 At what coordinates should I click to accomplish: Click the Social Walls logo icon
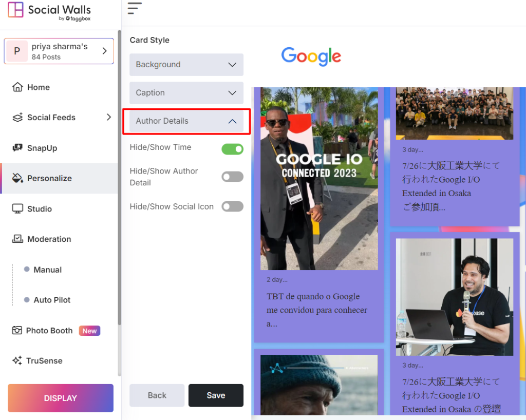16,10
